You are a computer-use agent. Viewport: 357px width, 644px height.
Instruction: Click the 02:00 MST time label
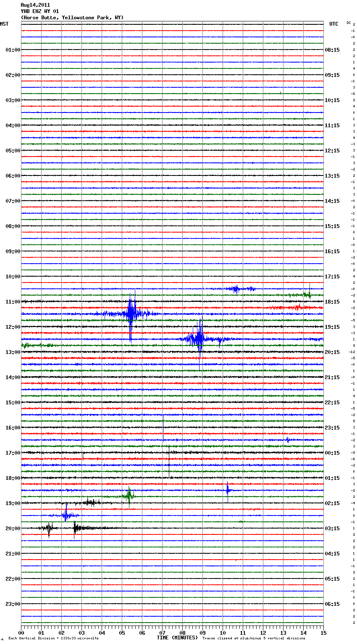(x=13, y=75)
